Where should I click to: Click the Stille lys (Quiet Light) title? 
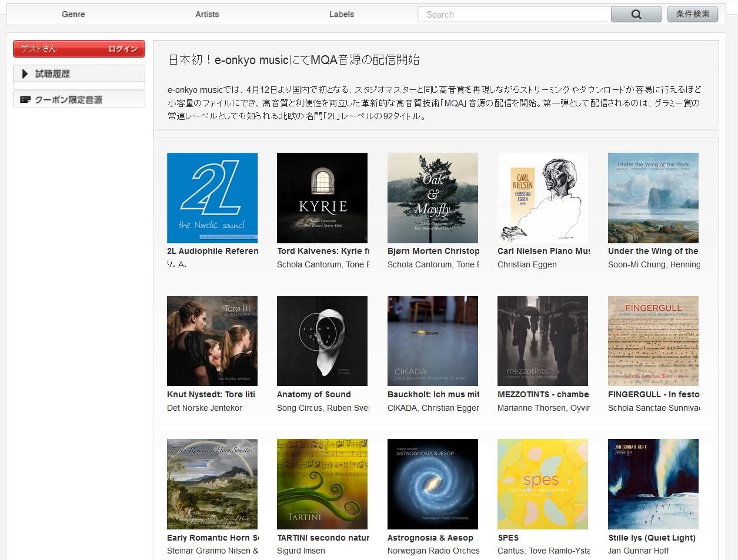click(652, 538)
